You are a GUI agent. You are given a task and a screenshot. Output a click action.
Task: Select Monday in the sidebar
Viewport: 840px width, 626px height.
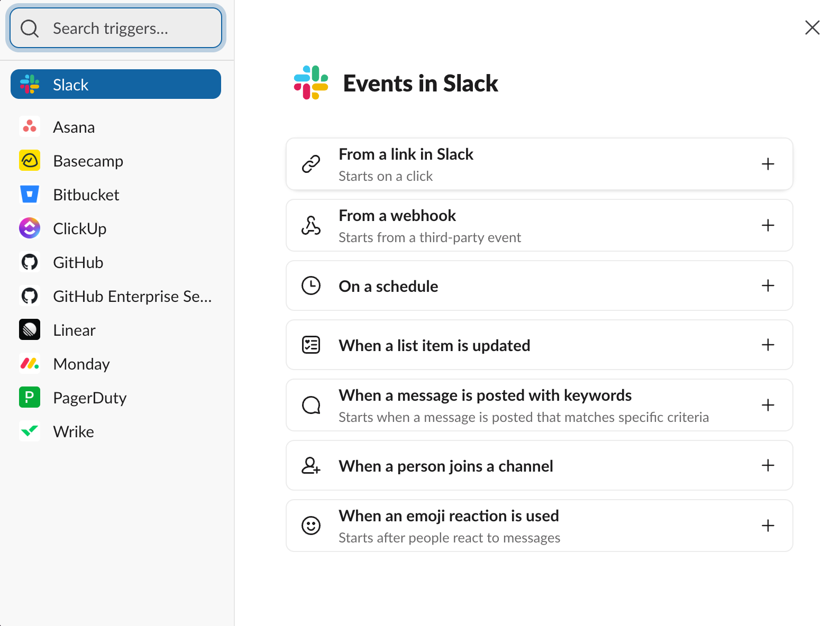[116, 364]
